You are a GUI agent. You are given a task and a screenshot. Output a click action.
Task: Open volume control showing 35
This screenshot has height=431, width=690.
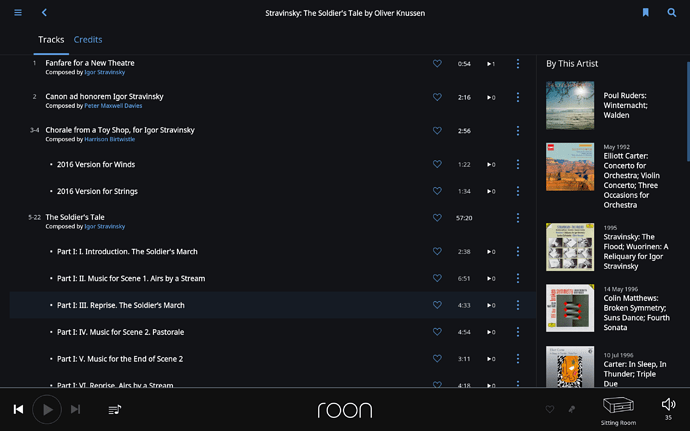coord(668,409)
